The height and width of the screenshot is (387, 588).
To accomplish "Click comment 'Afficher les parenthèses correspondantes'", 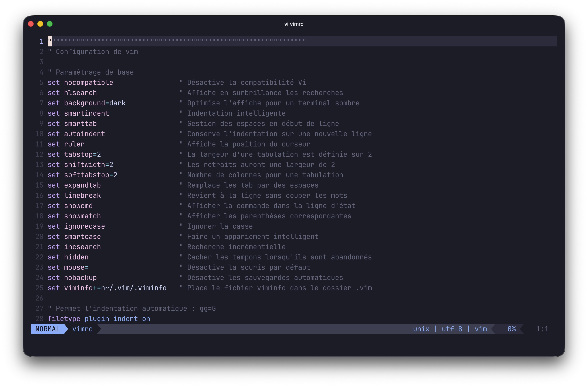I will pyautogui.click(x=269, y=216).
